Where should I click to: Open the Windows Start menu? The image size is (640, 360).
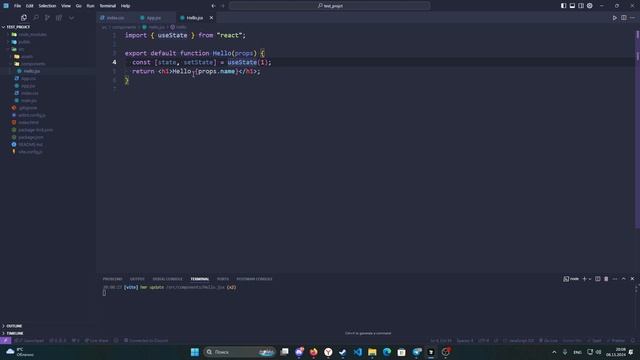point(195,352)
